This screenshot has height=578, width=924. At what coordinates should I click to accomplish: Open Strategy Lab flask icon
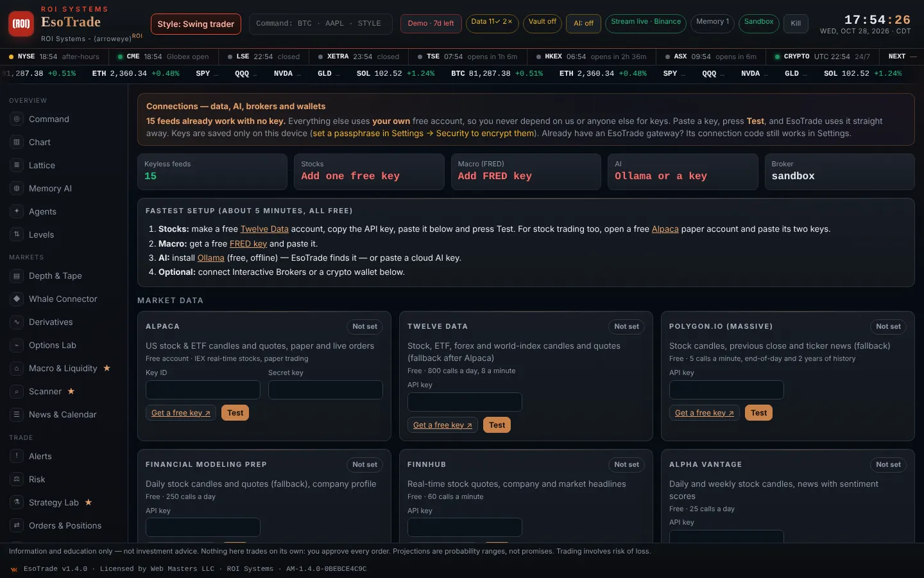(x=17, y=502)
